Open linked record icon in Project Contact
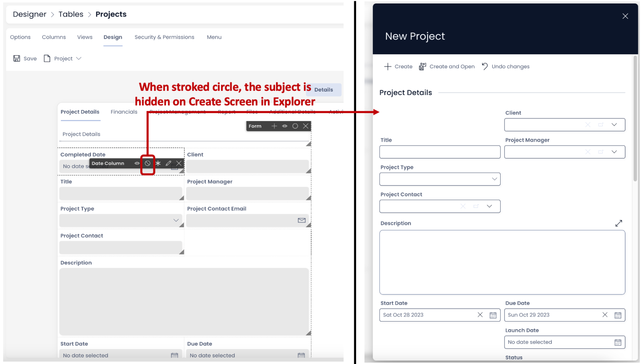 (x=476, y=206)
